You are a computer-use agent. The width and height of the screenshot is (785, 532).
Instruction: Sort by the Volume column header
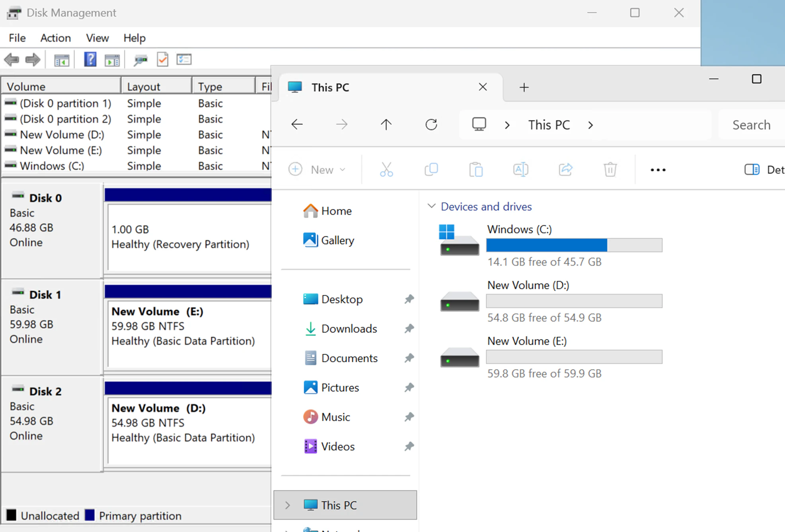[x=61, y=86]
